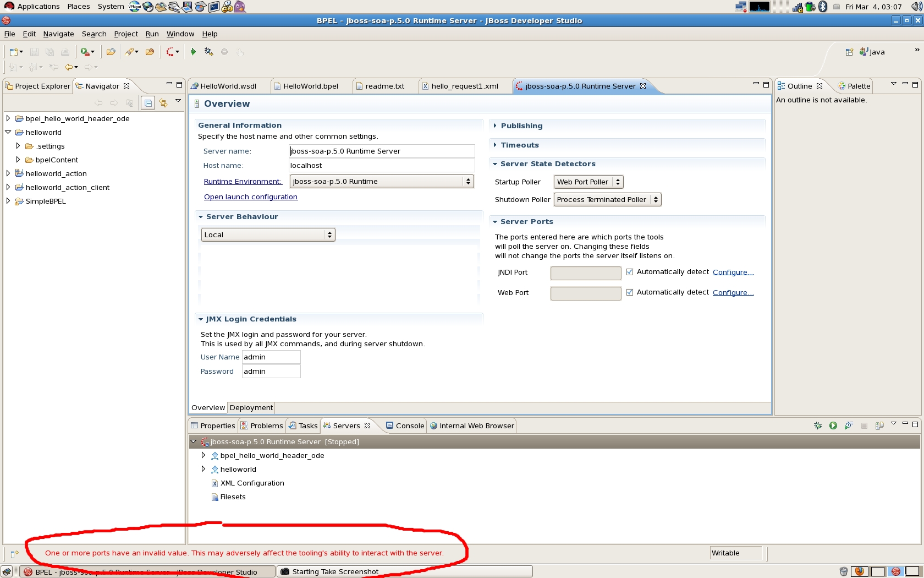Collapse the JMX Login Credentials section
The image size is (924, 578).
(201, 319)
